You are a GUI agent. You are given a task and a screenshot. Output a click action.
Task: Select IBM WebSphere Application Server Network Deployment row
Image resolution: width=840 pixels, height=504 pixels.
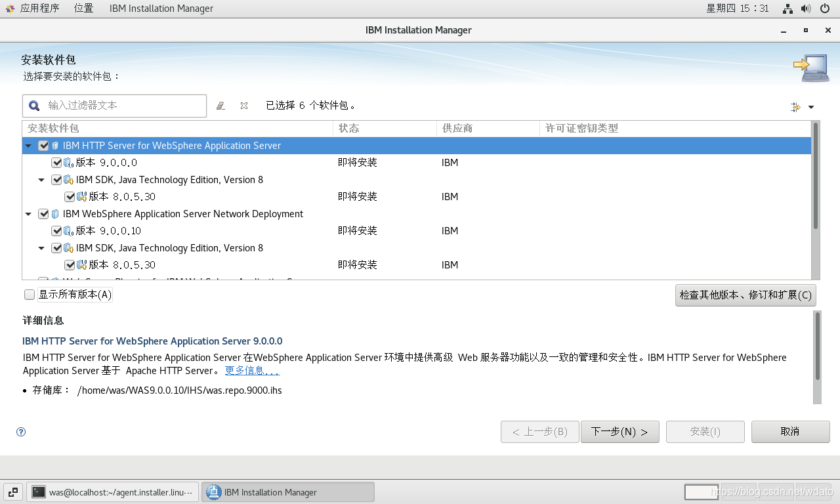417,214
